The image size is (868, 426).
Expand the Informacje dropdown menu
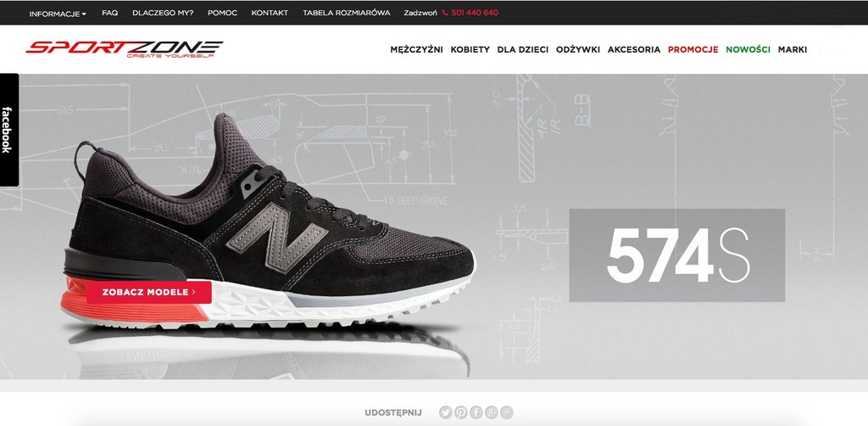tap(58, 14)
